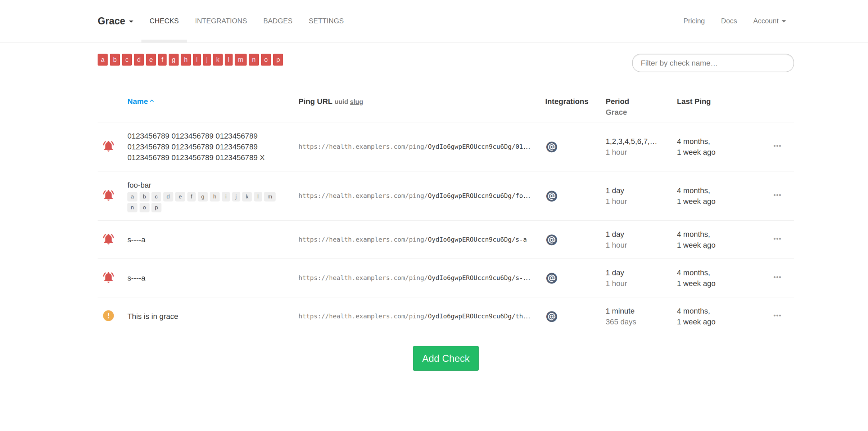
Task: Toggle email integration for 0123456789 check
Action: tap(551, 147)
